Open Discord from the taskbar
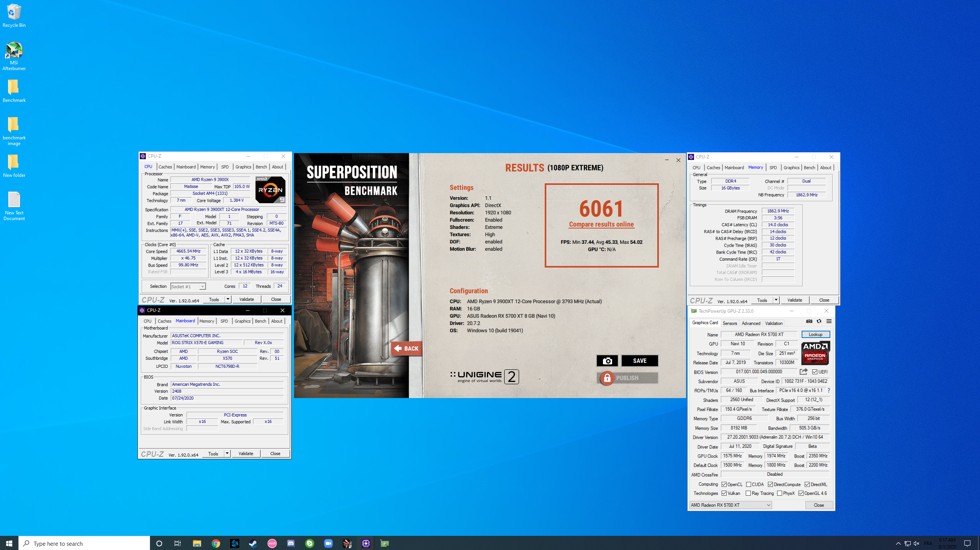The image size is (980, 550). [x=291, y=543]
